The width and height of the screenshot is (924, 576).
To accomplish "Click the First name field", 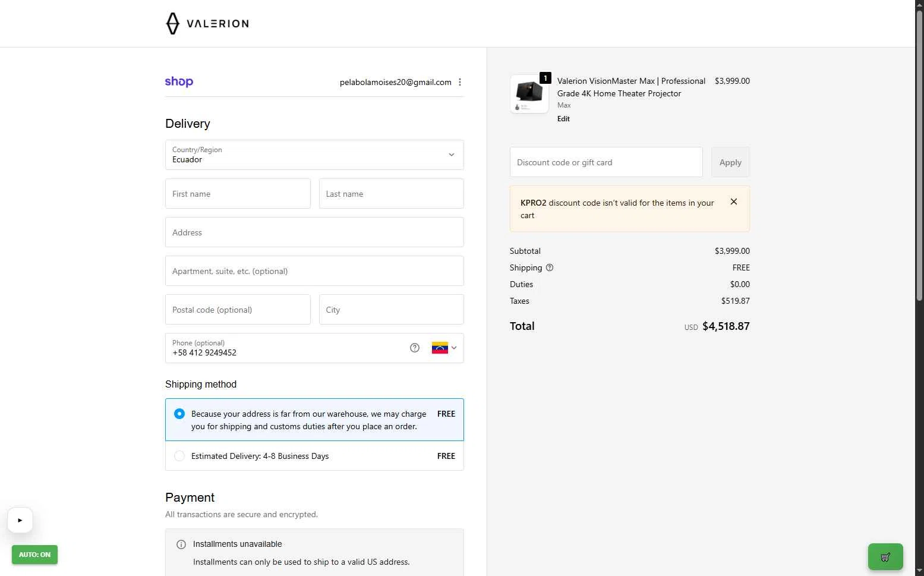I will coord(238,194).
